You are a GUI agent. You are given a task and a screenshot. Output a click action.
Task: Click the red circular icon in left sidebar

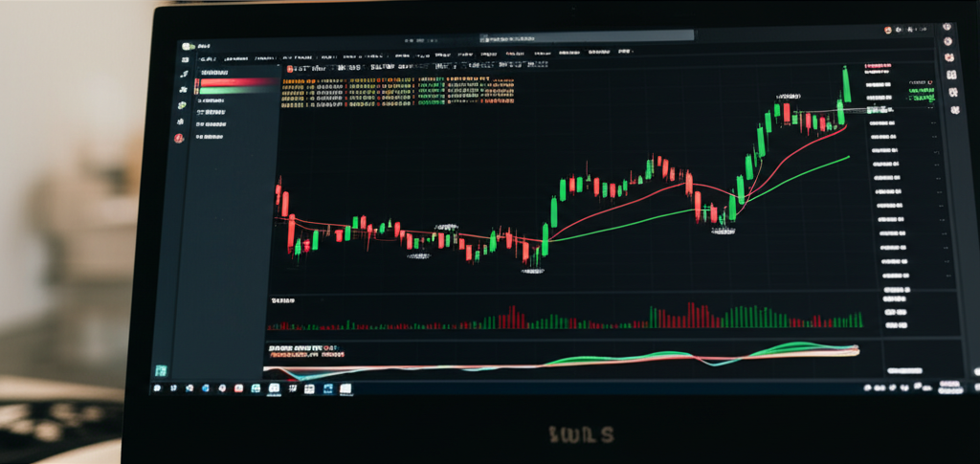click(x=179, y=138)
